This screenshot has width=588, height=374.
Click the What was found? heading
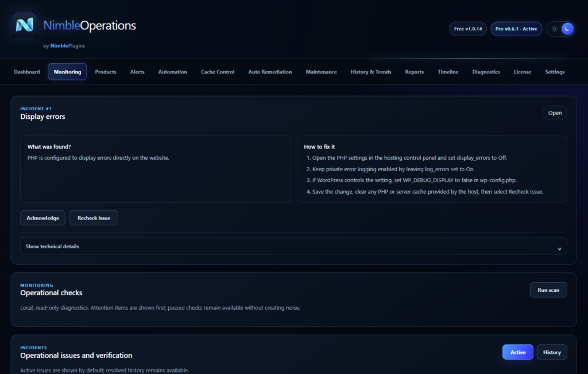pos(49,146)
